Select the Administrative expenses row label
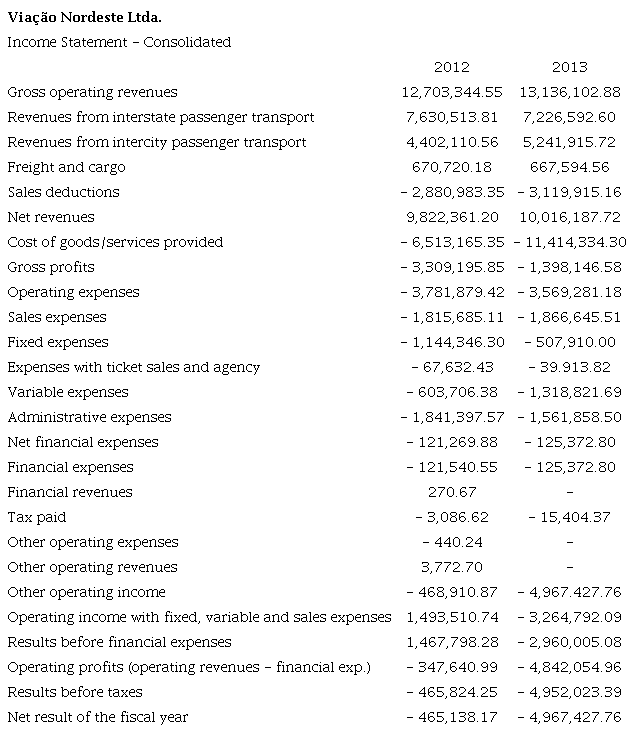635x733 pixels. [89, 417]
